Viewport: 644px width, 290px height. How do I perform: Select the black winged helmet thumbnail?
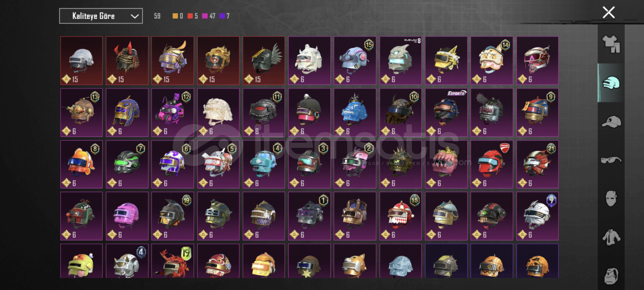[264, 61]
